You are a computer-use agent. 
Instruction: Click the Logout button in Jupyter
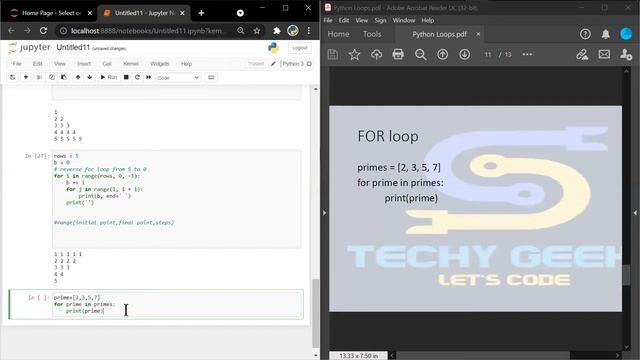point(300,48)
